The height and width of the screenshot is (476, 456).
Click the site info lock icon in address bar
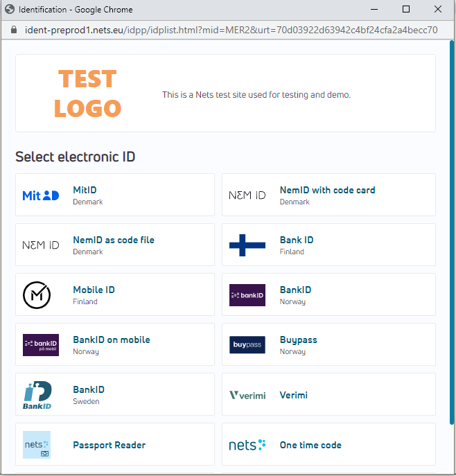[x=14, y=30]
